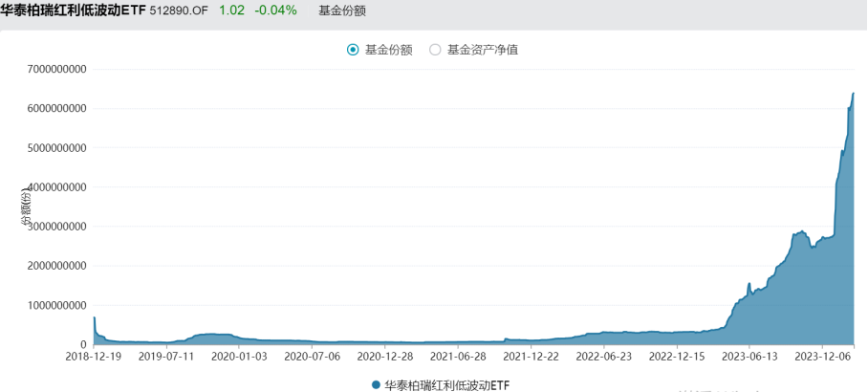Click the fund code 512890.OF
Screen dimensions: 868x392
pos(181,11)
